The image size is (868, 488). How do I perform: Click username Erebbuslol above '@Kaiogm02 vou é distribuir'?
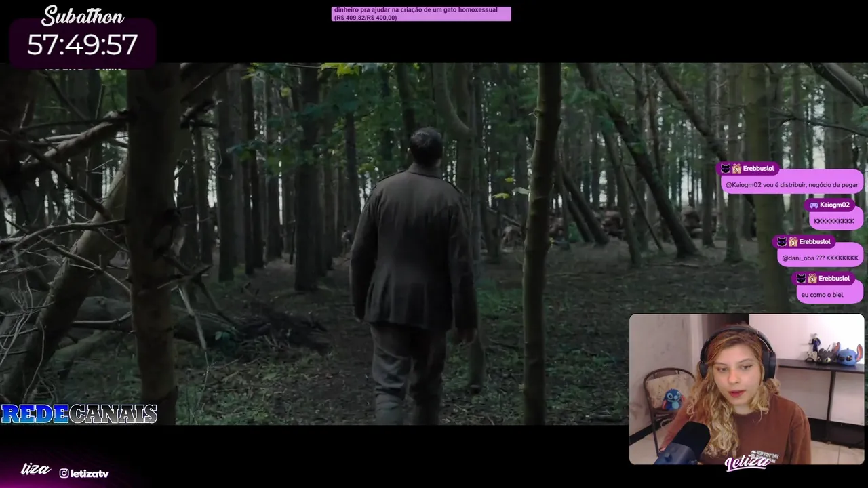click(x=758, y=168)
